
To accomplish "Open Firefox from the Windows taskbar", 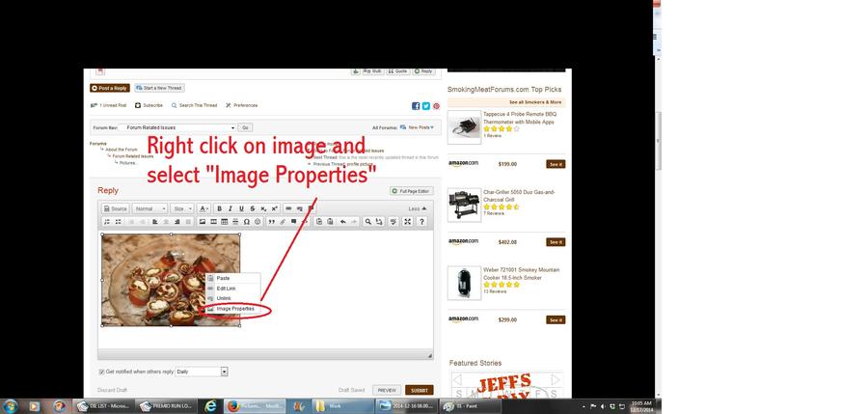I will click(232, 406).
